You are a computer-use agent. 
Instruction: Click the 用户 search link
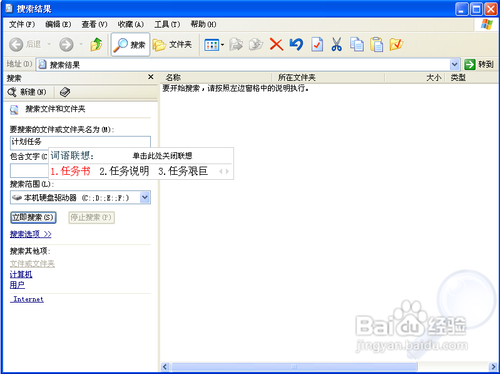(17, 285)
